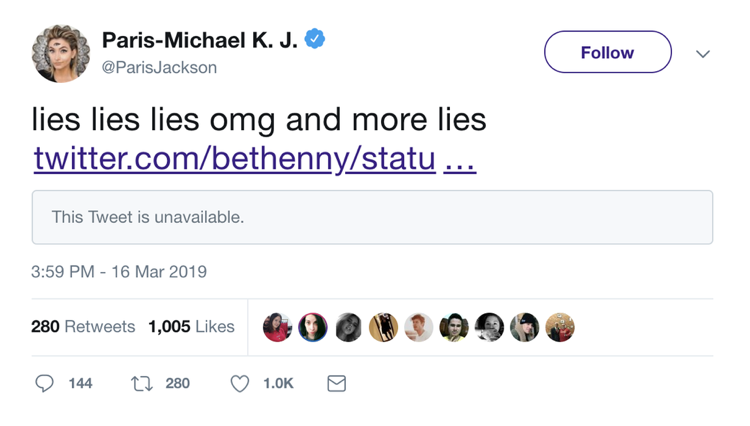750x426 pixels.
Task: Open the tweet options chevron dropdown
Action: tap(703, 53)
